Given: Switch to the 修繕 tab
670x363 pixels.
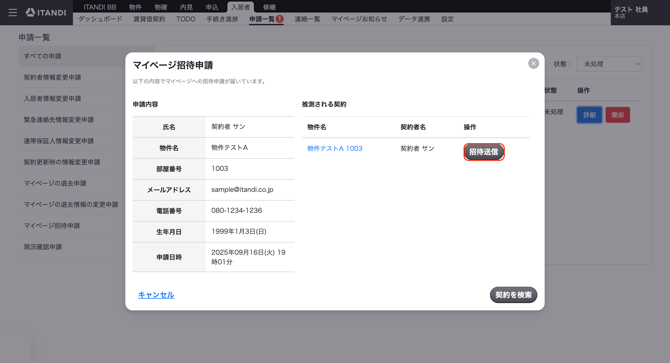Looking at the screenshot, I should (x=269, y=7).
